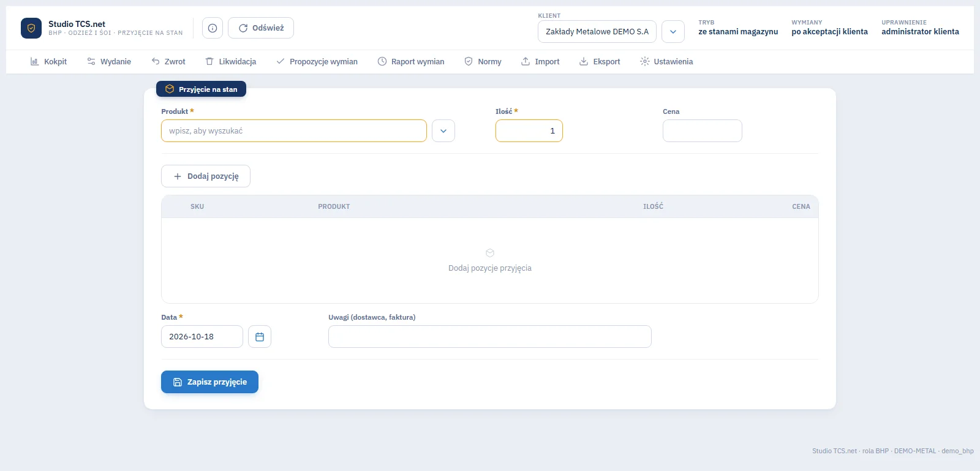Open Propozycje wymian from the navigation
This screenshot has height=471, width=980.
click(317, 62)
